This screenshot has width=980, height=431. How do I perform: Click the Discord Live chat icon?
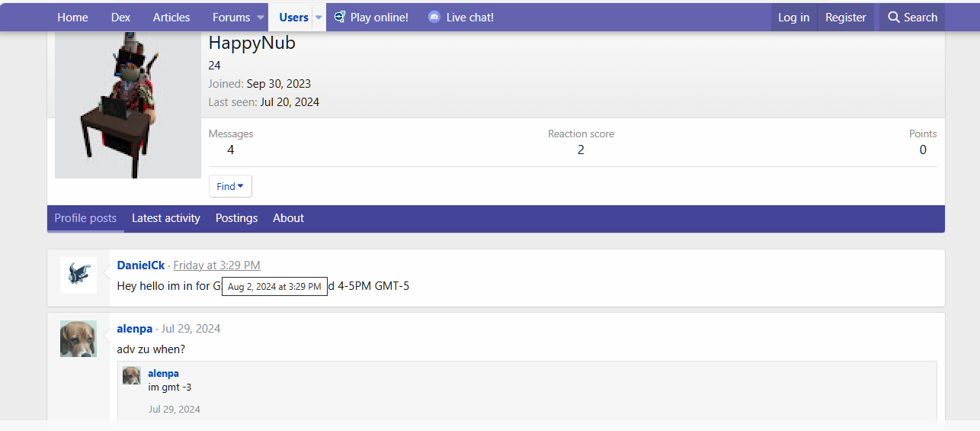tap(434, 17)
